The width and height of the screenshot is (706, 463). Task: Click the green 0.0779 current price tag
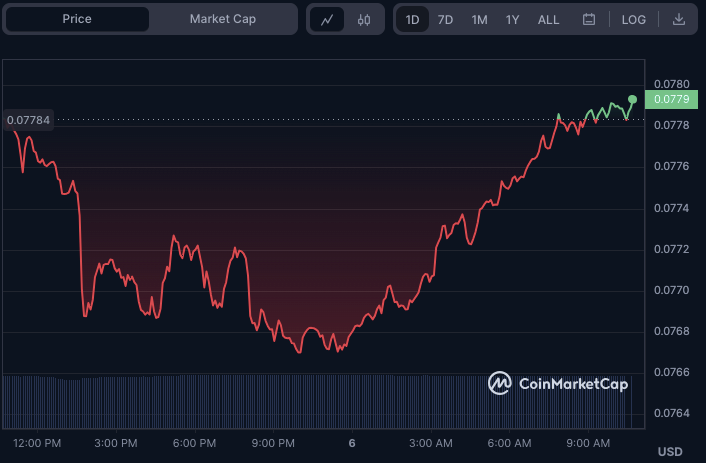coord(670,99)
